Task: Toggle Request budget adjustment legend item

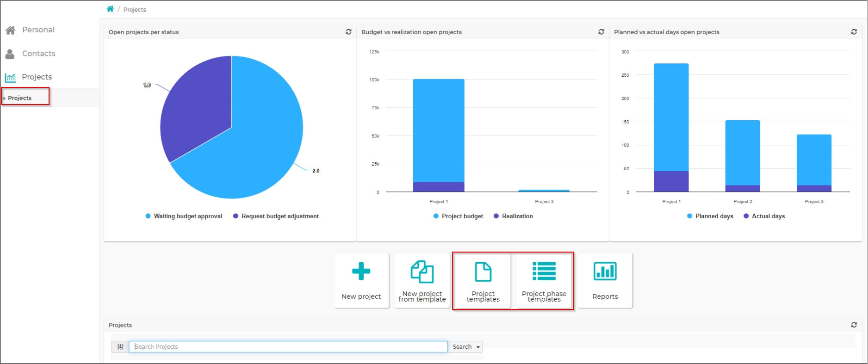Action: pos(276,216)
